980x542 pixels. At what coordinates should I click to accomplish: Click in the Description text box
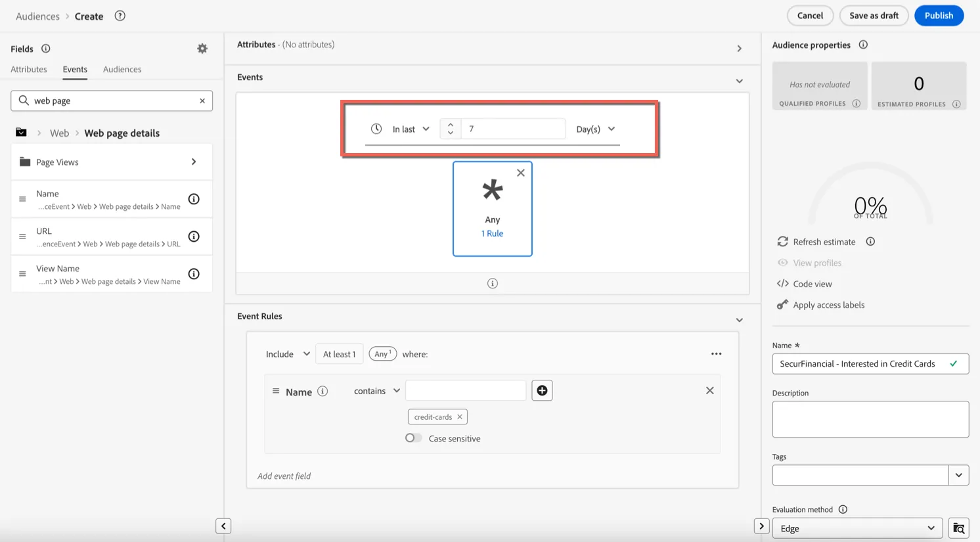point(870,419)
